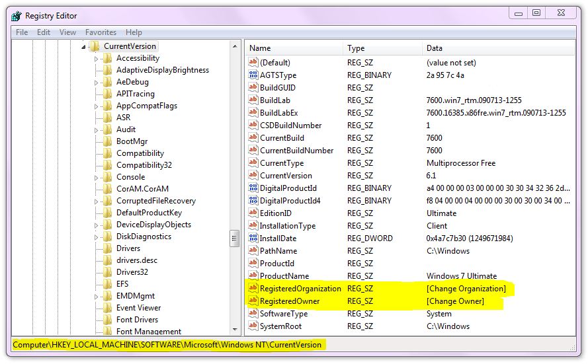The height and width of the screenshot is (364, 588).
Task: Open the View menu
Action: (67, 32)
